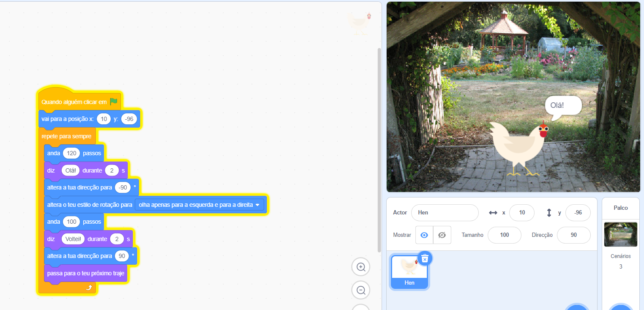644x310 pixels.
Task: Hide the sprite using the crossed eye button
Action: click(x=442, y=235)
